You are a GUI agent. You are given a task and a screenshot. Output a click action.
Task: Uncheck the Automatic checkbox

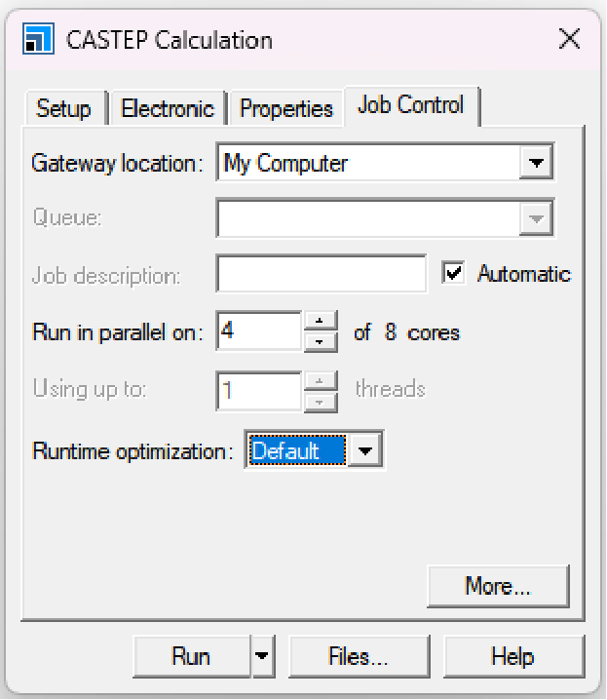point(453,274)
